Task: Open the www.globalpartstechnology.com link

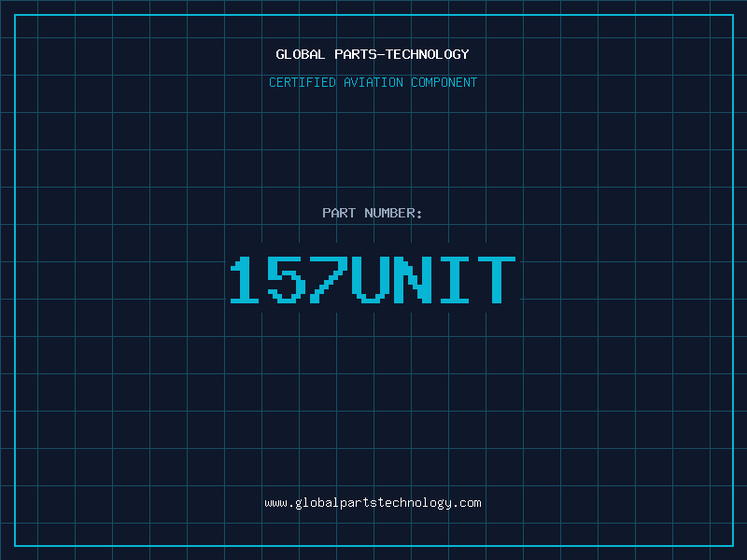Action: [x=373, y=503]
